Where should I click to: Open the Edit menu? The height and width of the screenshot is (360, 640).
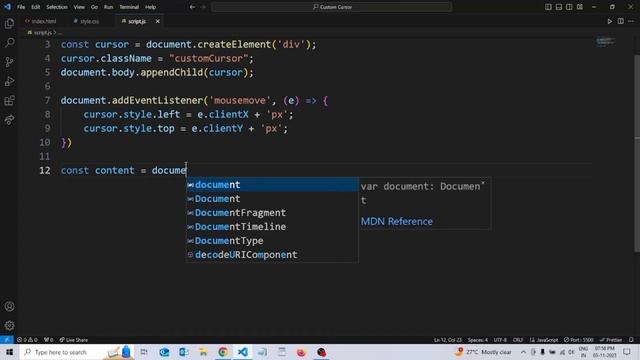coord(36,7)
